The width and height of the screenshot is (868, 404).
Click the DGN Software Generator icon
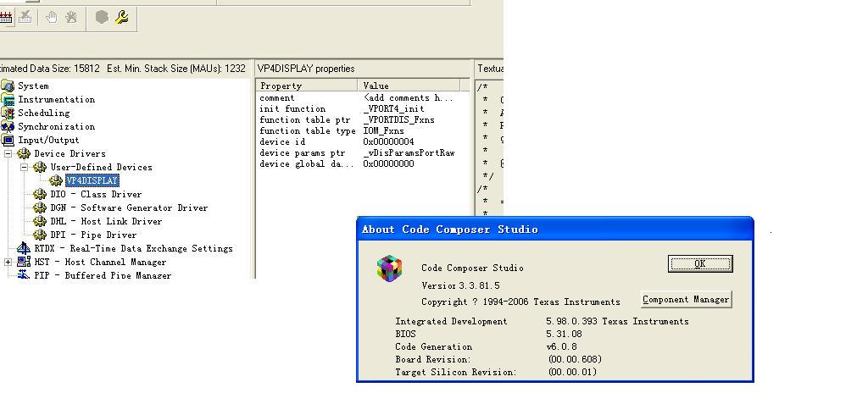pos(40,208)
